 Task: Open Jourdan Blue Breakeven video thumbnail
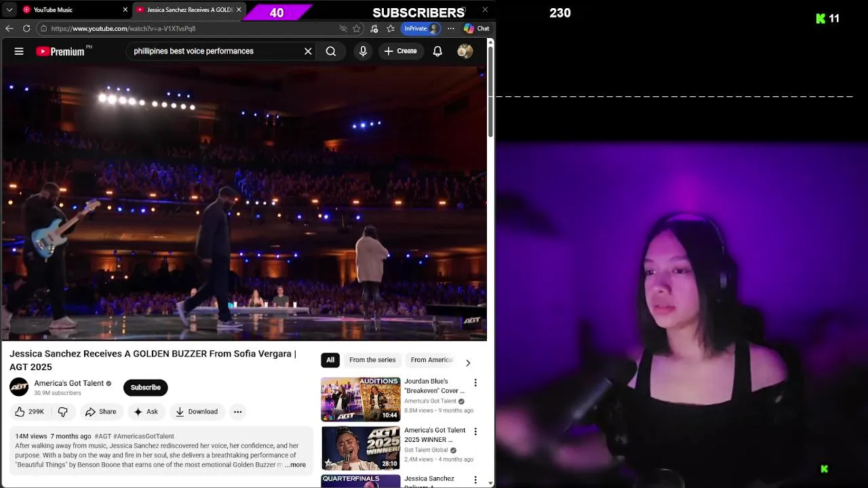coord(361,399)
